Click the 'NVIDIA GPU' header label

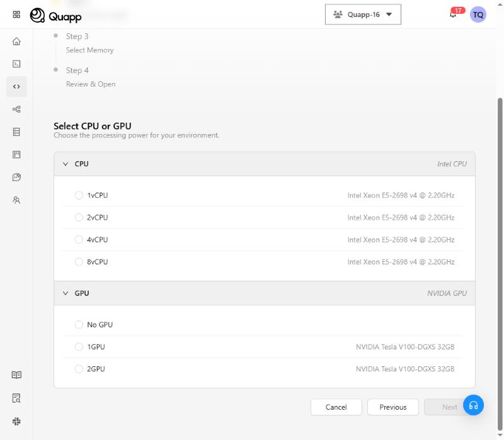click(x=447, y=293)
